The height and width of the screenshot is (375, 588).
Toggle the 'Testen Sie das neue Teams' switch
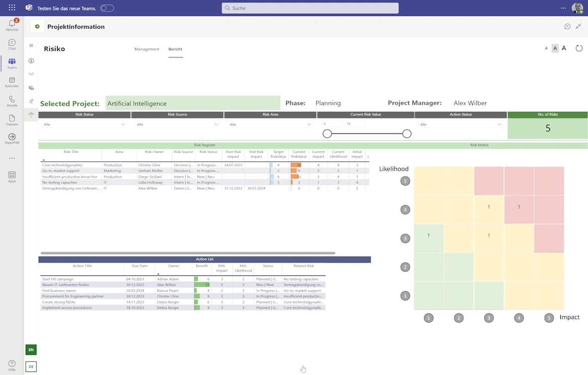(107, 8)
